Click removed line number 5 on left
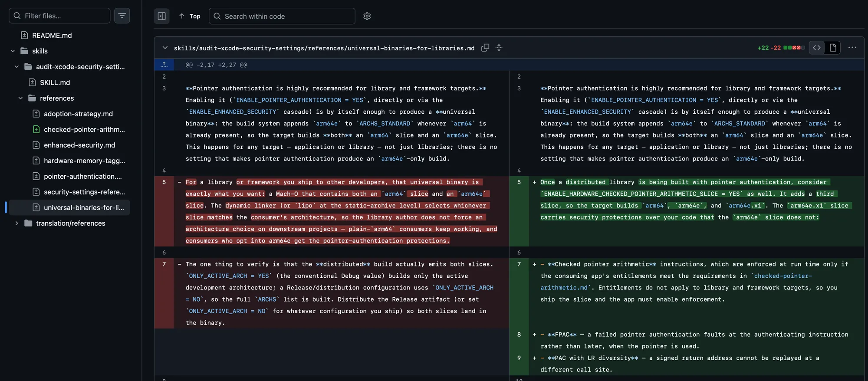Viewport: 868px width, 381px height. (164, 182)
